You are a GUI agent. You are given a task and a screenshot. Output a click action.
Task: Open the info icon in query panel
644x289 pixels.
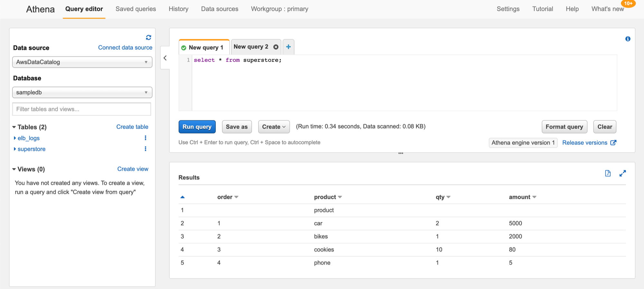(x=628, y=39)
